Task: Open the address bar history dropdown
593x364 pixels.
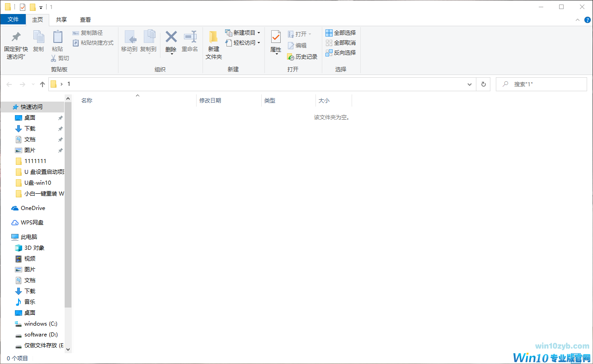Action: 469,84
